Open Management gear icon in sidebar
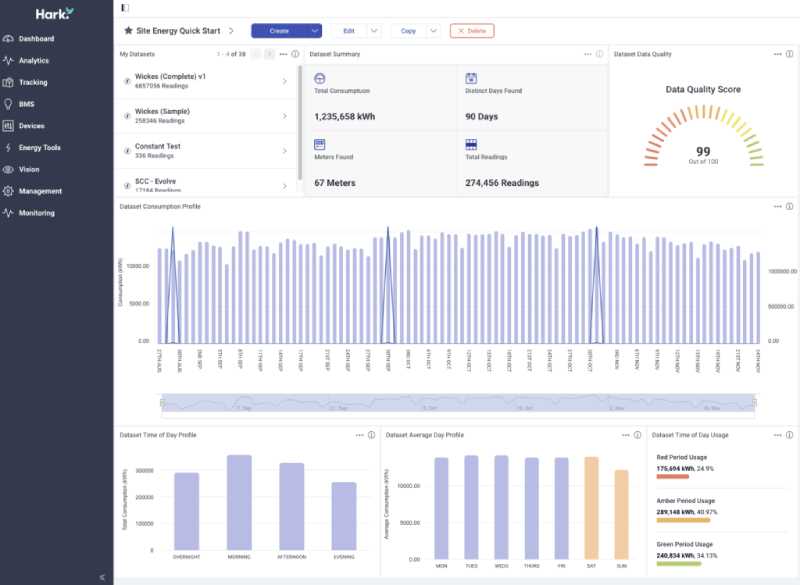This screenshot has width=800, height=585. 9,191
